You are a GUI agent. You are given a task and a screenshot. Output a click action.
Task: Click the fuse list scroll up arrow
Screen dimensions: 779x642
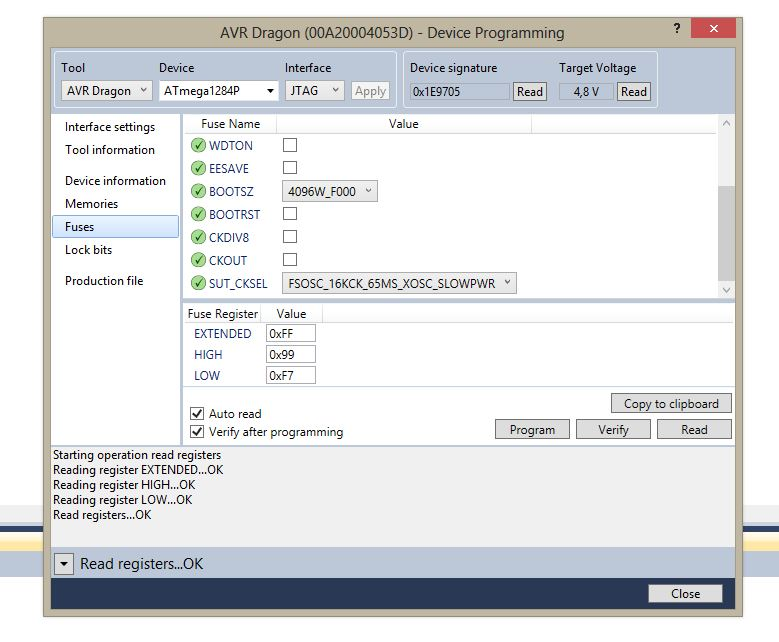pyautogui.click(x=726, y=123)
